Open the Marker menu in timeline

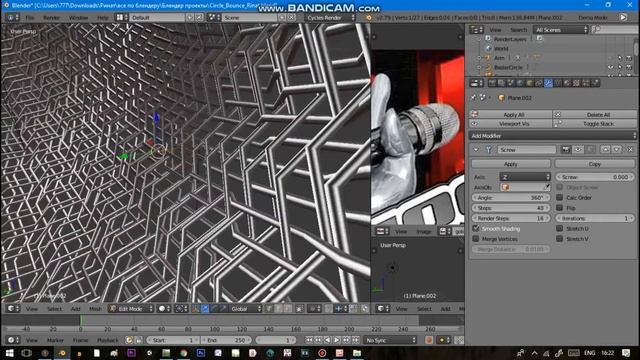[x=55, y=340]
